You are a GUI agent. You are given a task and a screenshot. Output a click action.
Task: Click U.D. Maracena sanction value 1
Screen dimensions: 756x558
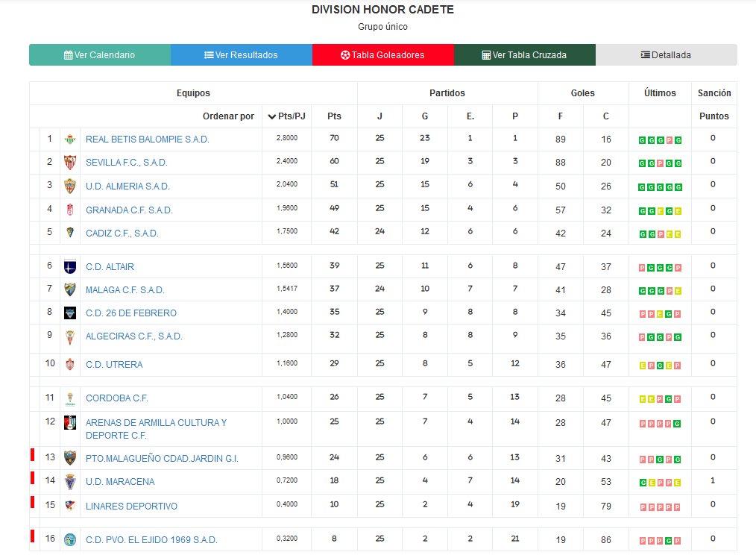pos(713,480)
